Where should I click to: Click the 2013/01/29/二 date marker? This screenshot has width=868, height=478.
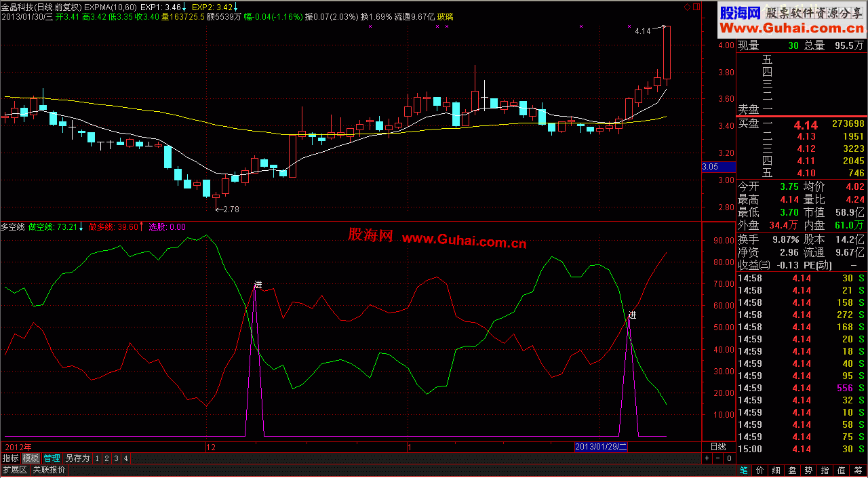601,447
